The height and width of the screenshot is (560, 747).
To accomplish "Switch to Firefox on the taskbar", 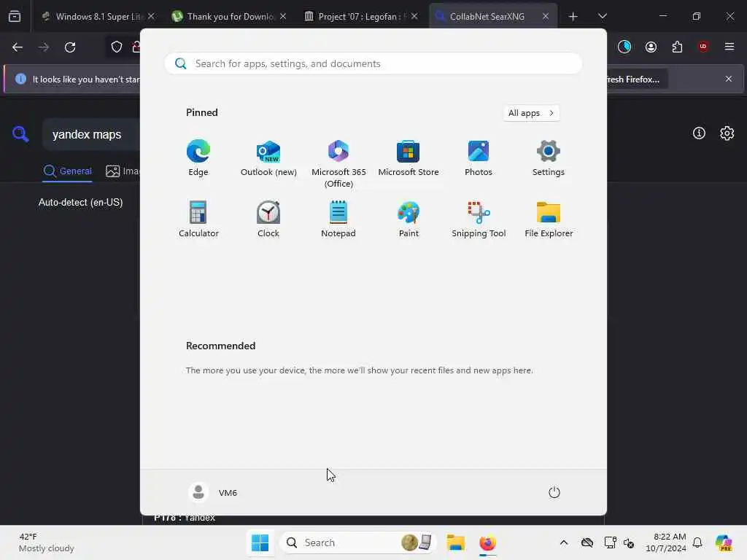I will (487, 542).
